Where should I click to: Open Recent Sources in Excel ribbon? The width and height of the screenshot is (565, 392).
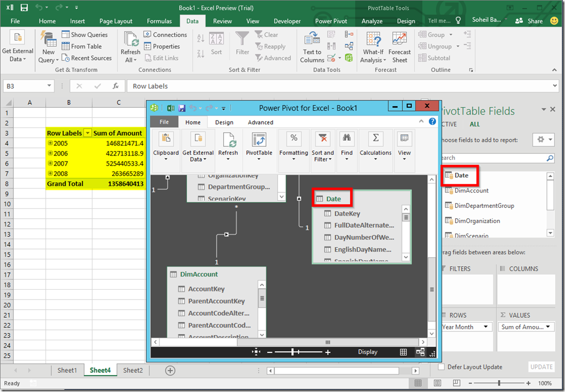(x=86, y=58)
